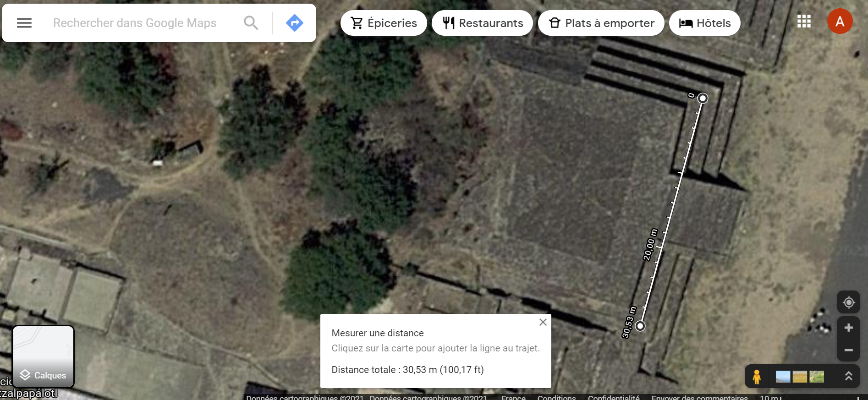This screenshot has width=868, height=400.
Task: Select the Restaurants category chip
Action: click(482, 23)
